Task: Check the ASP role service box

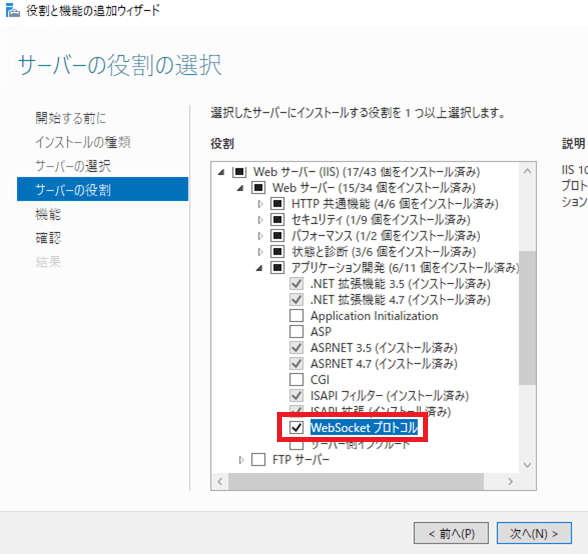Action: [296, 332]
